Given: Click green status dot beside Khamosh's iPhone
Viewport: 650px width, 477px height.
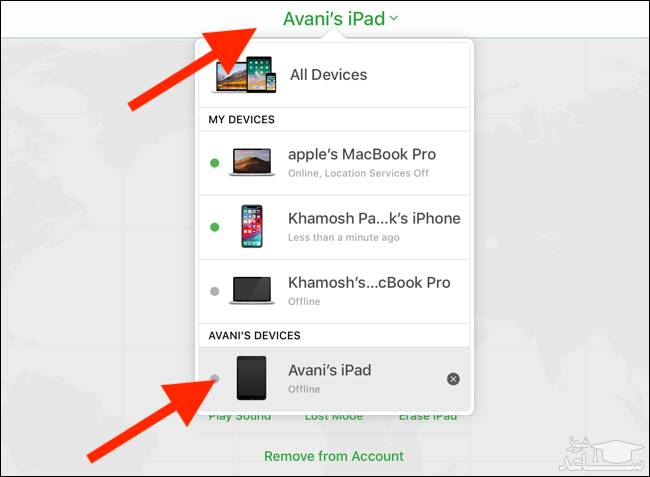Looking at the screenshot, I should [215, 227].
